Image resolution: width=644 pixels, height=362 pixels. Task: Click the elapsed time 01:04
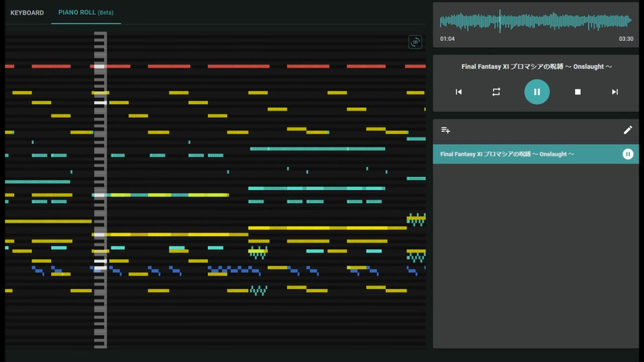click(x=447, y=39)
